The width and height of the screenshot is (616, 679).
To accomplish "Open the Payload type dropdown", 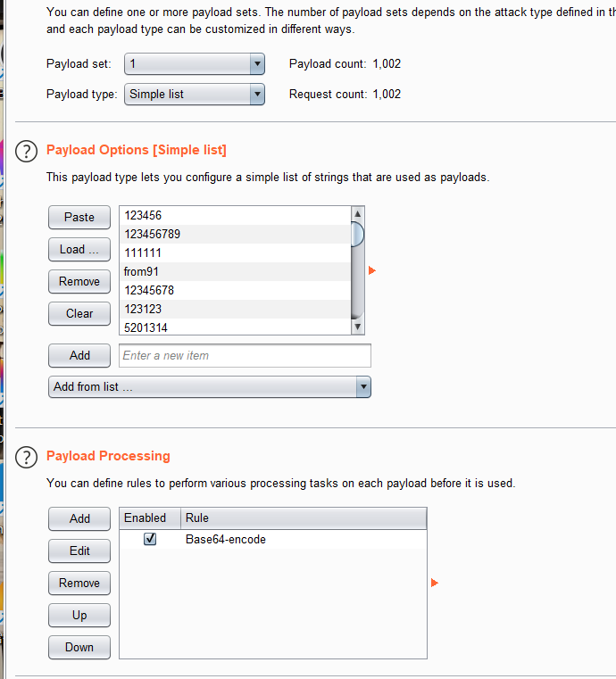I will [x=194, y=94].
